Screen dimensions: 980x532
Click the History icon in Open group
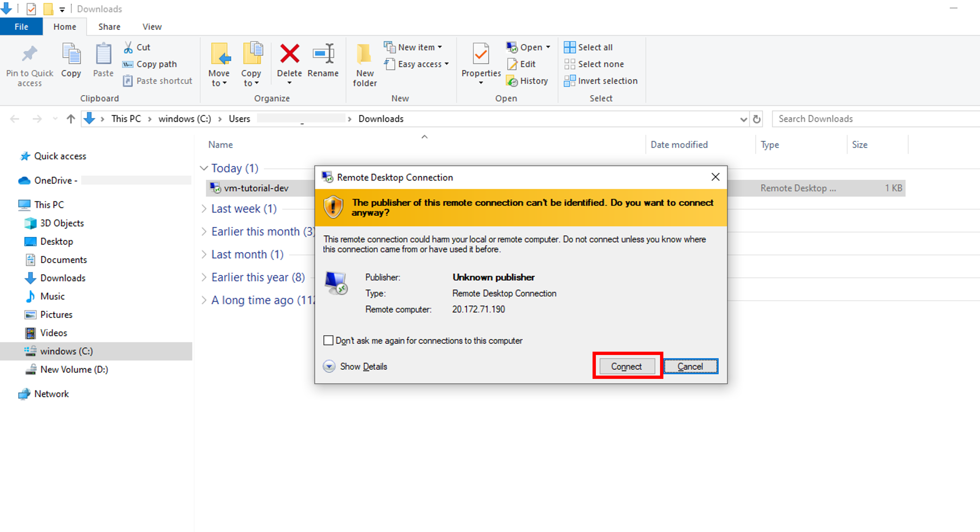coord(512,81)
